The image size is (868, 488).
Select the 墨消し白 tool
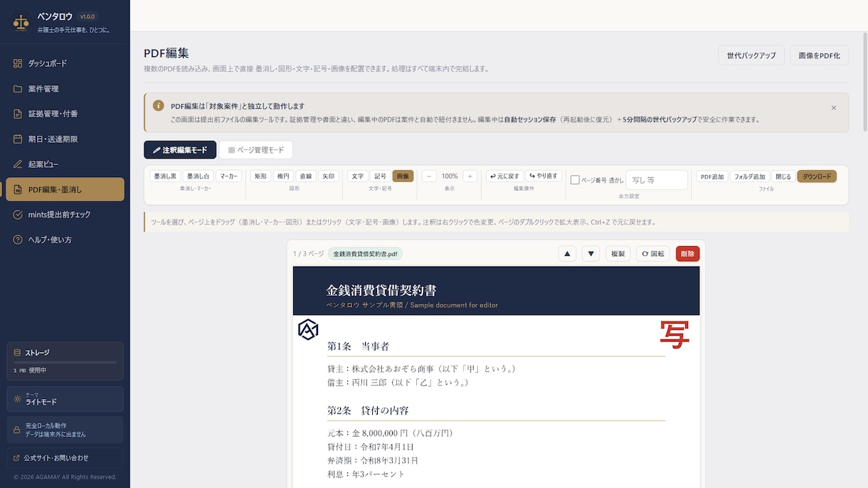(x=199, y=176)
